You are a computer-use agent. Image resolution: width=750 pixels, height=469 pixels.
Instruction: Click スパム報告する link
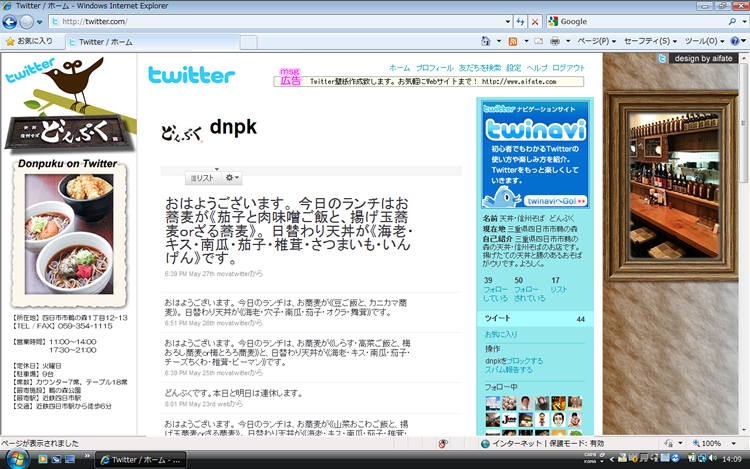tap(508, 370)
